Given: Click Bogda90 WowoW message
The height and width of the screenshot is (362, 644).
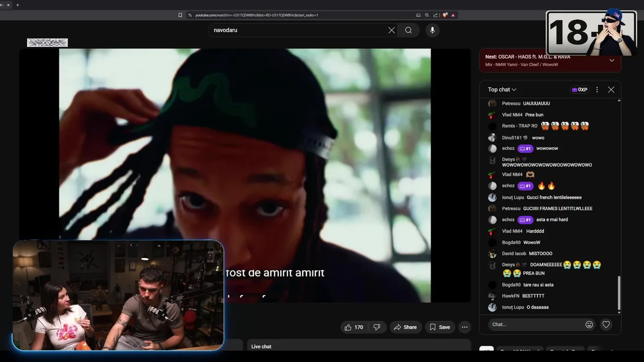Looking at the screenshot, I should 532,243.
